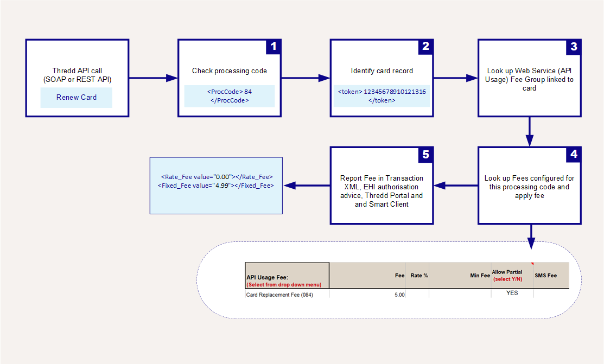Click the 'API Usage Fee:' table header
Image resolution: width=604 pixels, height=364 pixels.
(268, 277)
